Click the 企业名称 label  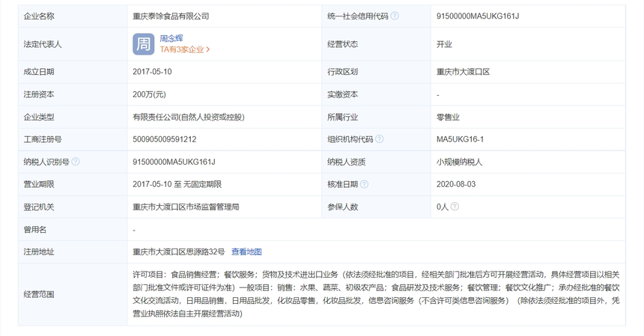point(39,16)
